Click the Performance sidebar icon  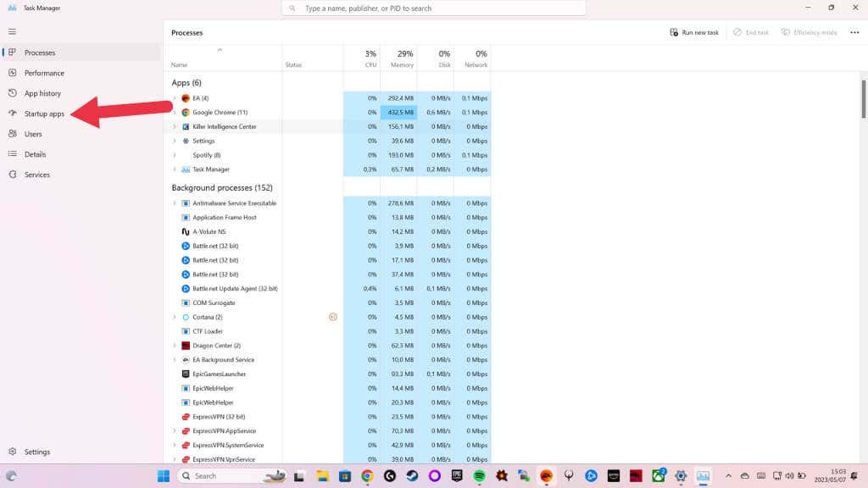point(12,73)
